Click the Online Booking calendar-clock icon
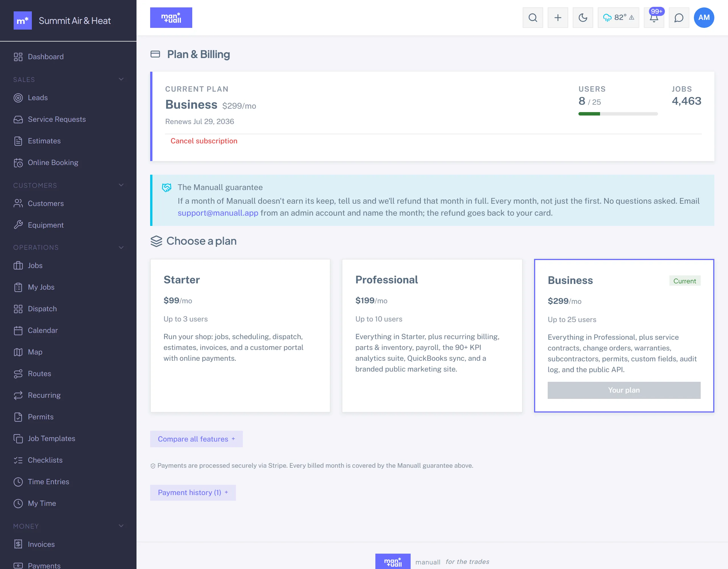This screenshot has height=569, width=728. (18, 163)
